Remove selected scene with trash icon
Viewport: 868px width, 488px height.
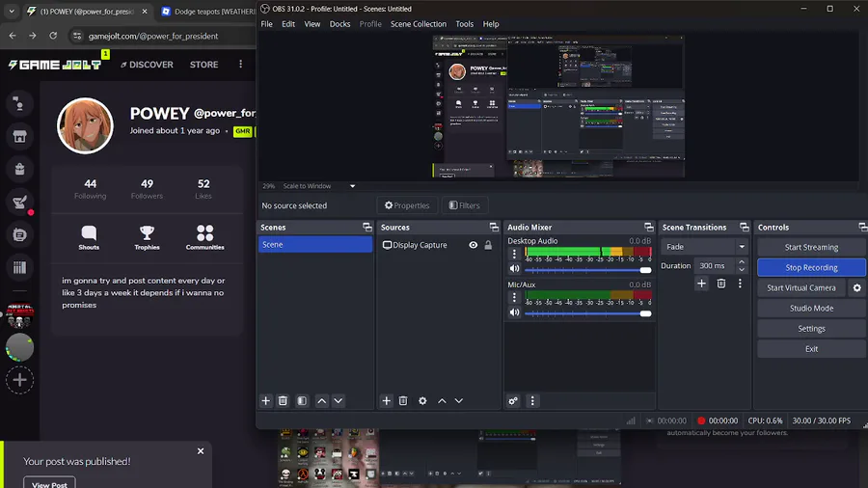(x=283, y=400)
